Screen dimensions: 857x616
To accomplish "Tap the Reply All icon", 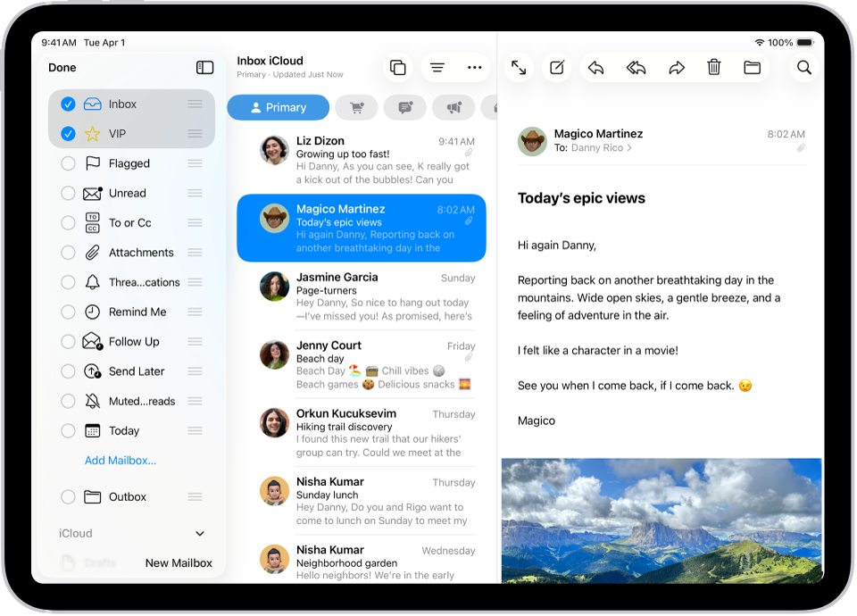I will (636, 67).
